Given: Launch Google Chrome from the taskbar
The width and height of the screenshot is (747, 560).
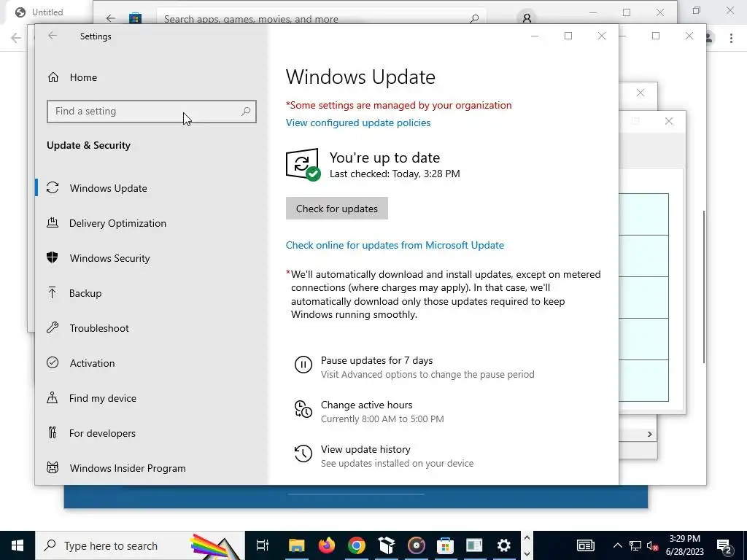Looking at the screenshot, I should tap(356, 545).
